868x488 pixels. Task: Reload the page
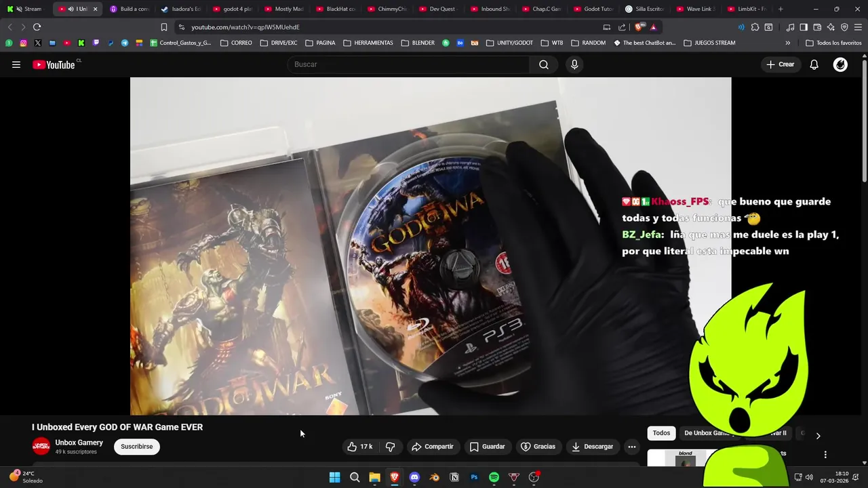37,27
